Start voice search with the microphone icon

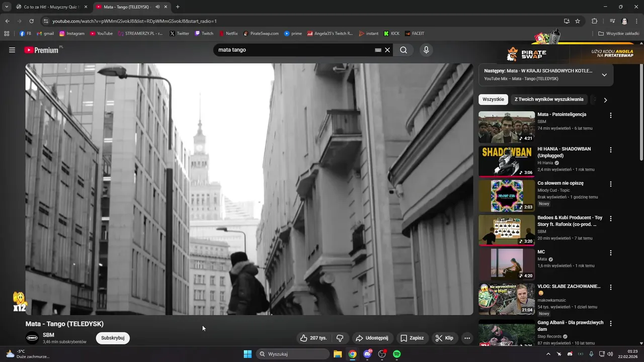click(x=426, y=50)
